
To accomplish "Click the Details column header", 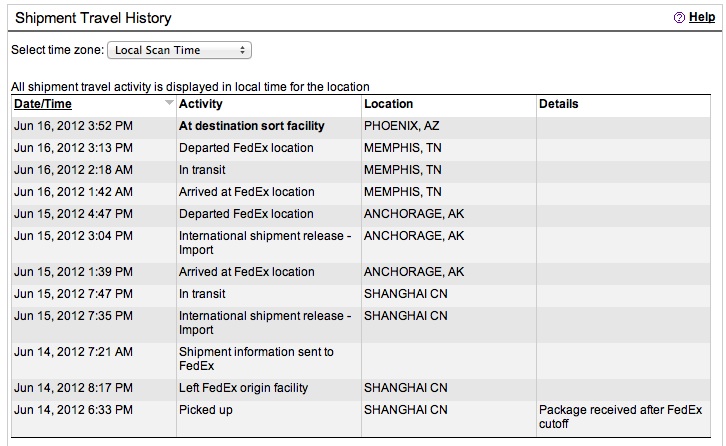I will pos(558,104).
